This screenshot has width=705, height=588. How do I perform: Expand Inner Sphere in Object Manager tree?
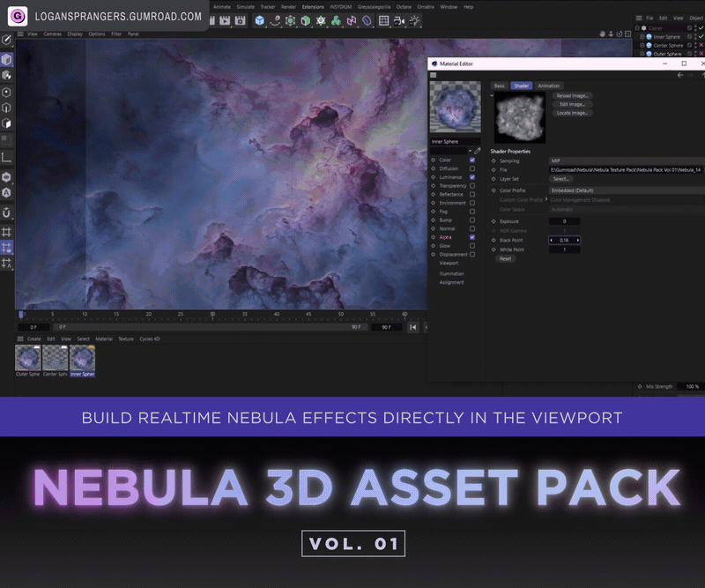pos(642,36)
